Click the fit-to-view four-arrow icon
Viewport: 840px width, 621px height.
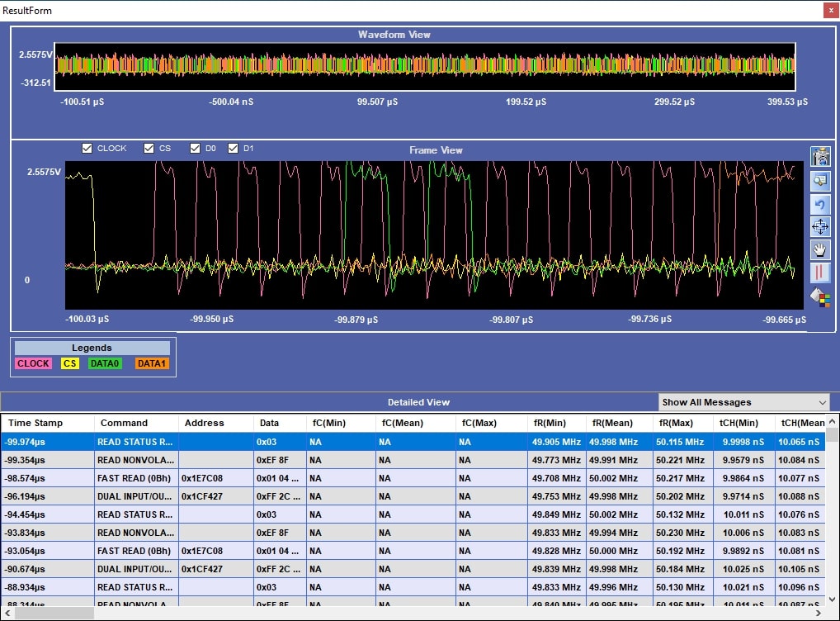coord(820,227)
